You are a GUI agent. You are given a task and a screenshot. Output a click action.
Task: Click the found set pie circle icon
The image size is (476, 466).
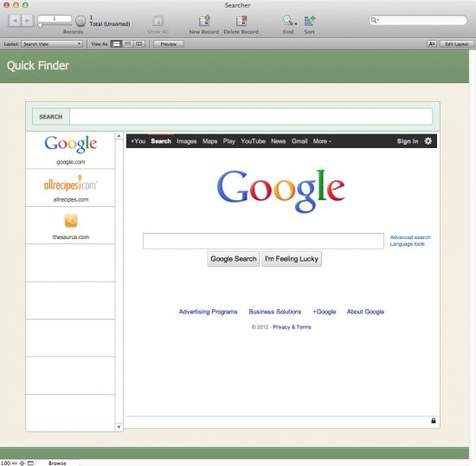[80, 21]
